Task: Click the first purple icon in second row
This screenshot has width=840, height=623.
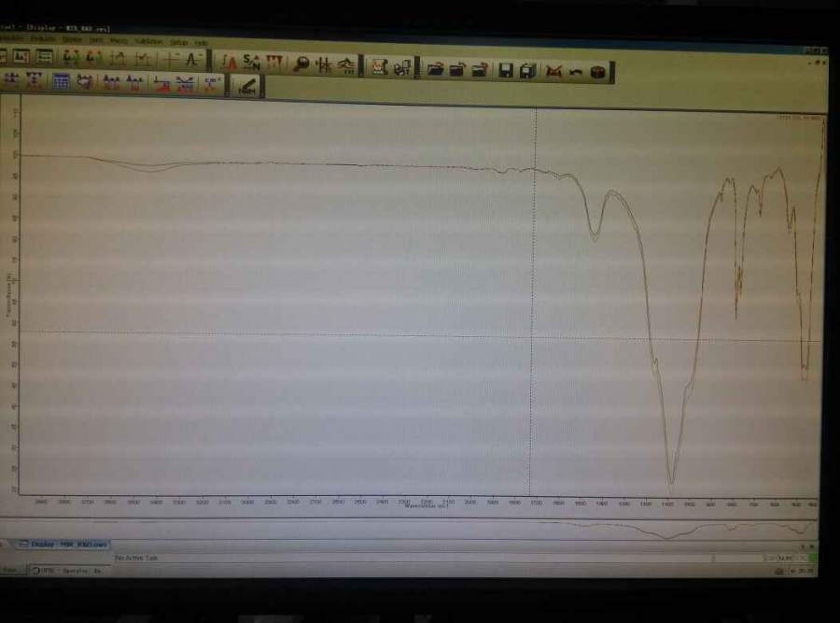Action: [11, 80]
